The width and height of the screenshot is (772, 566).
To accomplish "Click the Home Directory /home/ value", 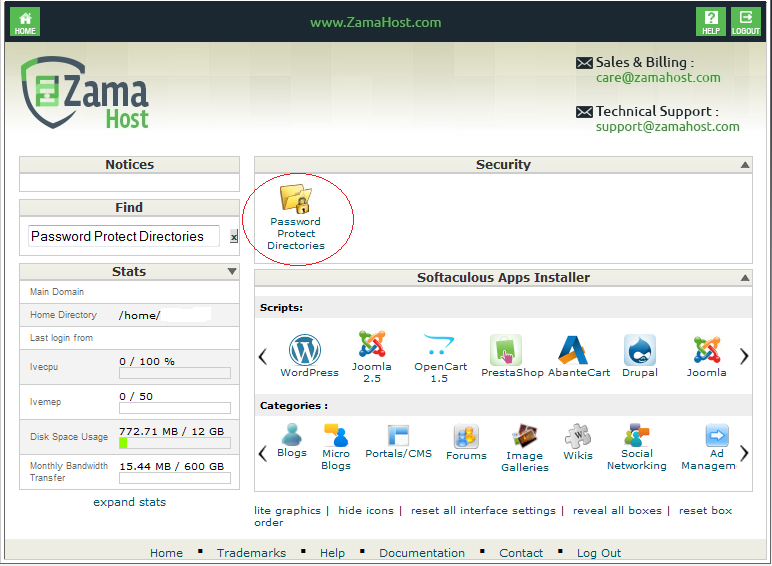I will [x=139, y=315].
